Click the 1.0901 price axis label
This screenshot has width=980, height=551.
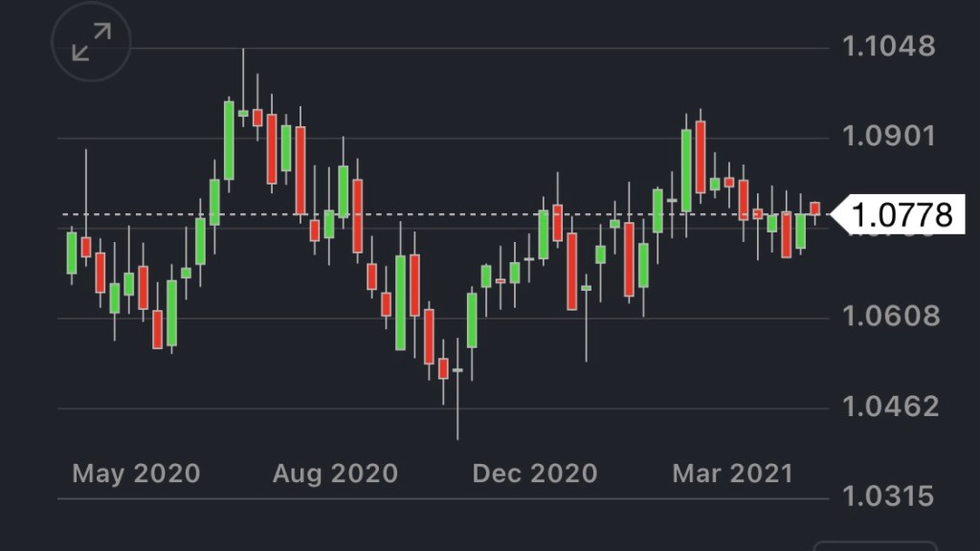tap(889, 136)
